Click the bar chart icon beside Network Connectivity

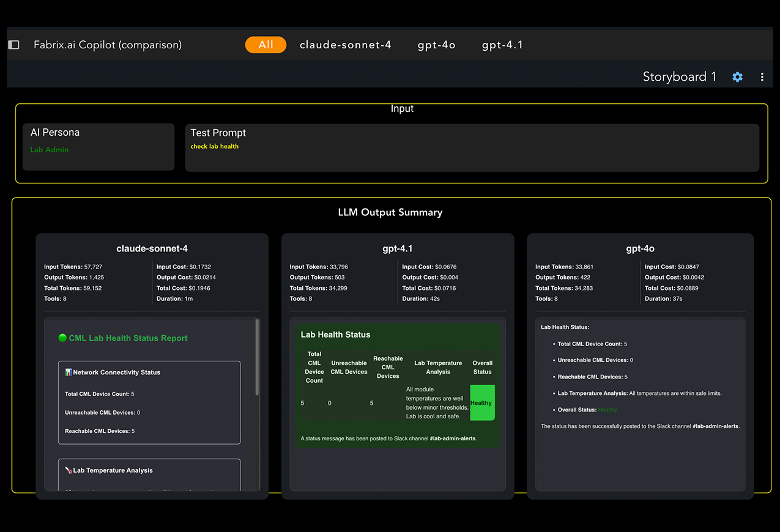point(69,372)
